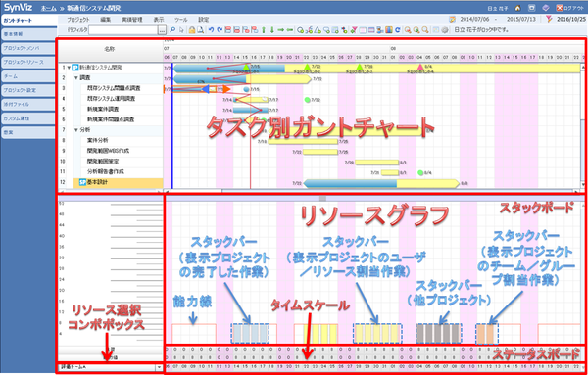Screen dimensions: 588x375
Task: Undo with the blue counter-clockwise arrow
Action: [211, 30]
